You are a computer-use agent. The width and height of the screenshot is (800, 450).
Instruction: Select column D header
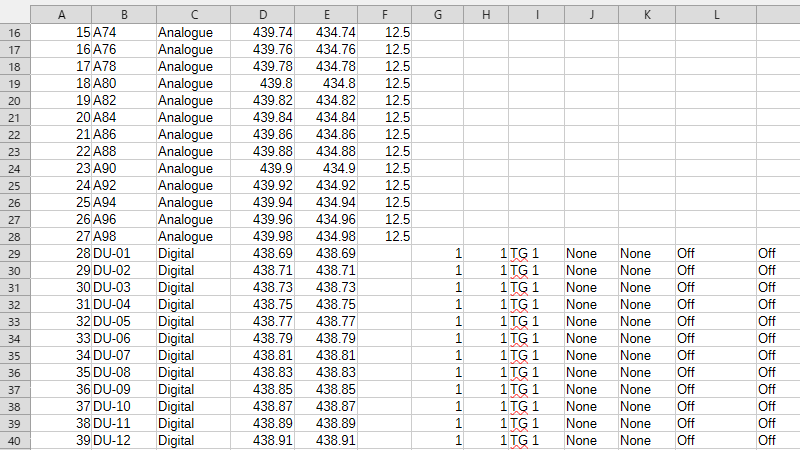[262, 14]
